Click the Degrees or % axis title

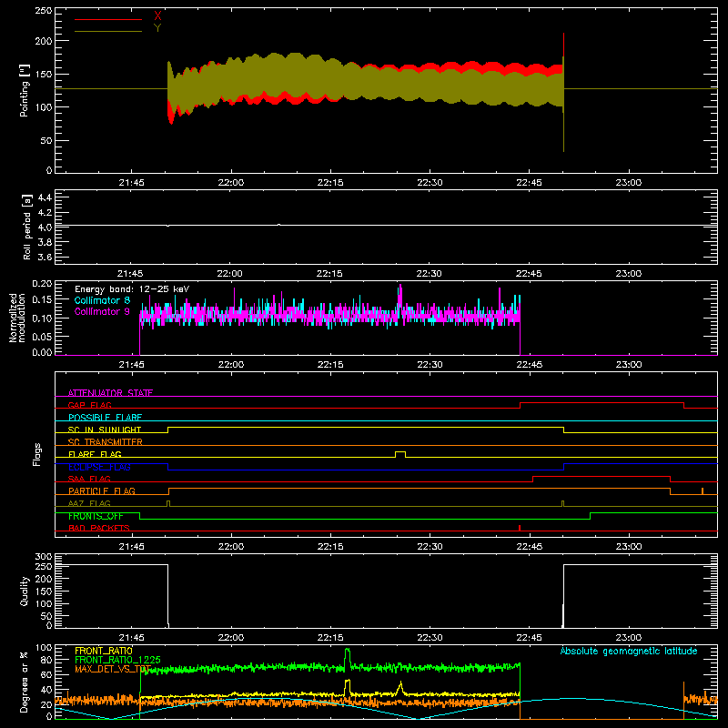25,682
